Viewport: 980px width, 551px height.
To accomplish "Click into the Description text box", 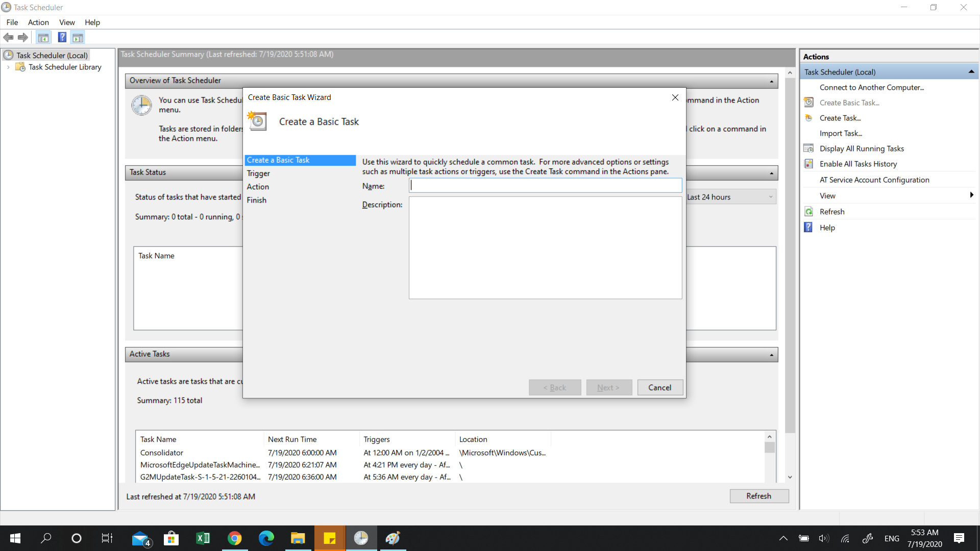I will tap(545, 247).
